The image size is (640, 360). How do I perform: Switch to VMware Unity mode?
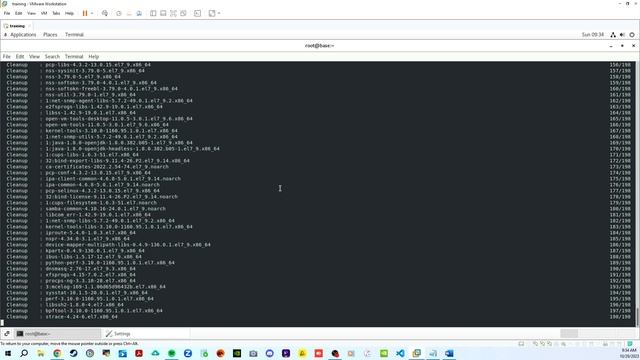(x=183, y=13)
